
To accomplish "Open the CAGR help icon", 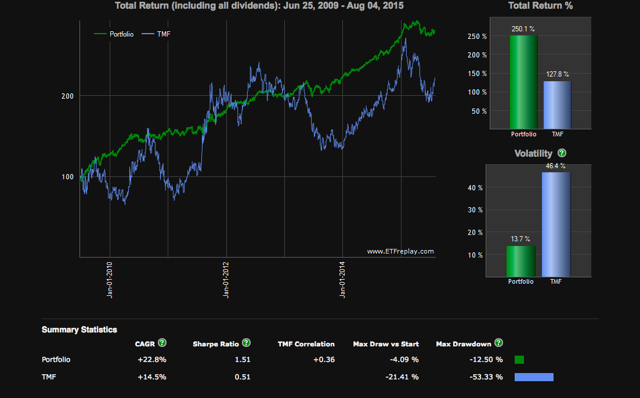I will (162, 342).
